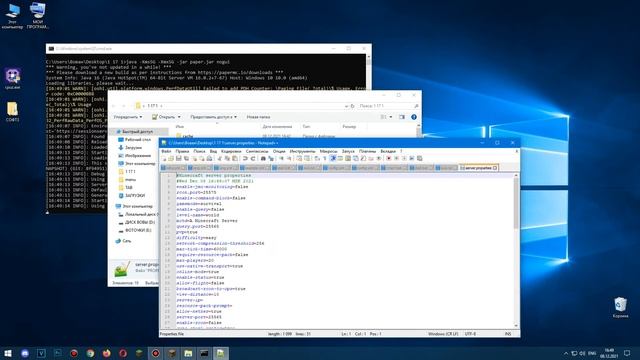Select the server.properties tab in Notepad++
This screenshot has height=360, width=640.
click(x=478, y=168)
